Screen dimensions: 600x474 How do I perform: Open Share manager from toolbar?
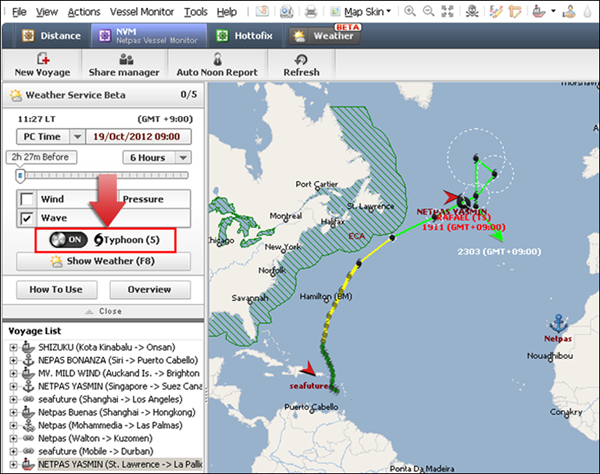click(124, 65)
